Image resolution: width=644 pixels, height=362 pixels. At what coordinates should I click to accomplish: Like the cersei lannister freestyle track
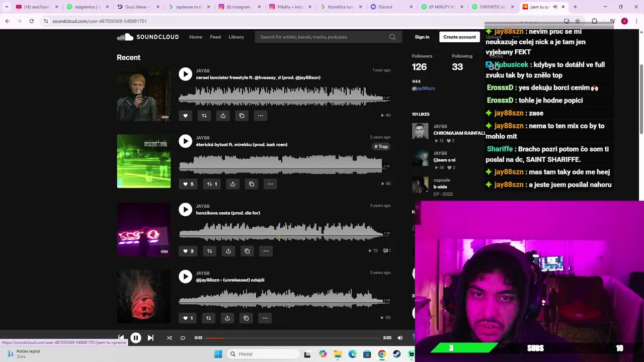tap(185, 116)
